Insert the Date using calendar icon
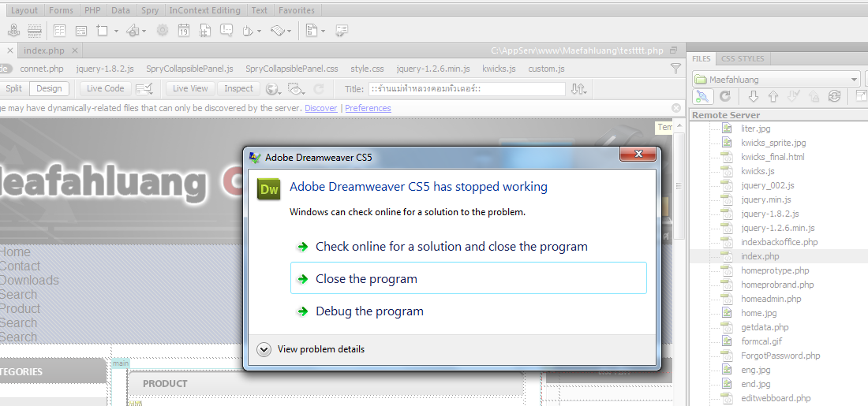Viewport: 868px width, 406px height. (184, 31)
